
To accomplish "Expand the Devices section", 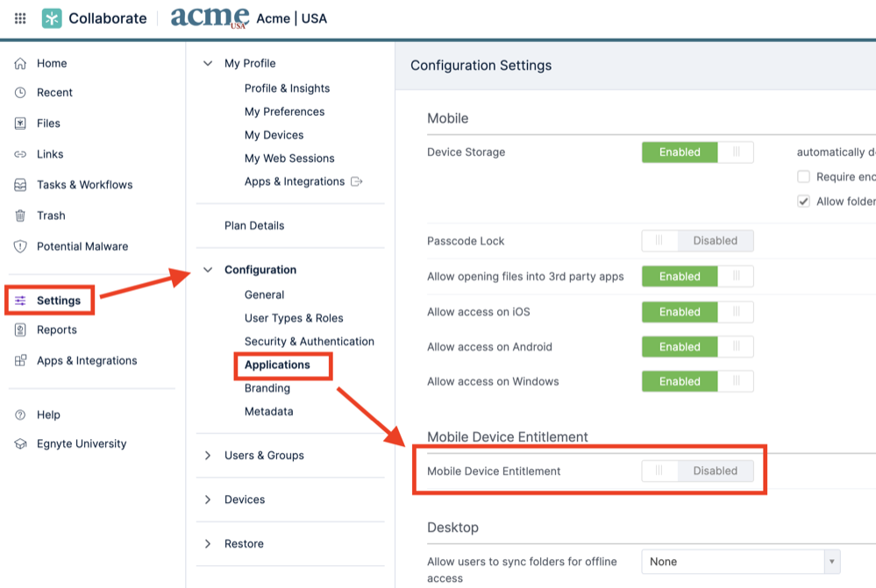I will pyautogui.click(x=208, y=499).
